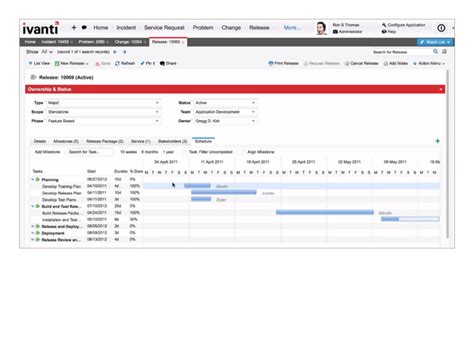
Task: Toggle the Align Milestone checkbox
Action: (243, 152)
